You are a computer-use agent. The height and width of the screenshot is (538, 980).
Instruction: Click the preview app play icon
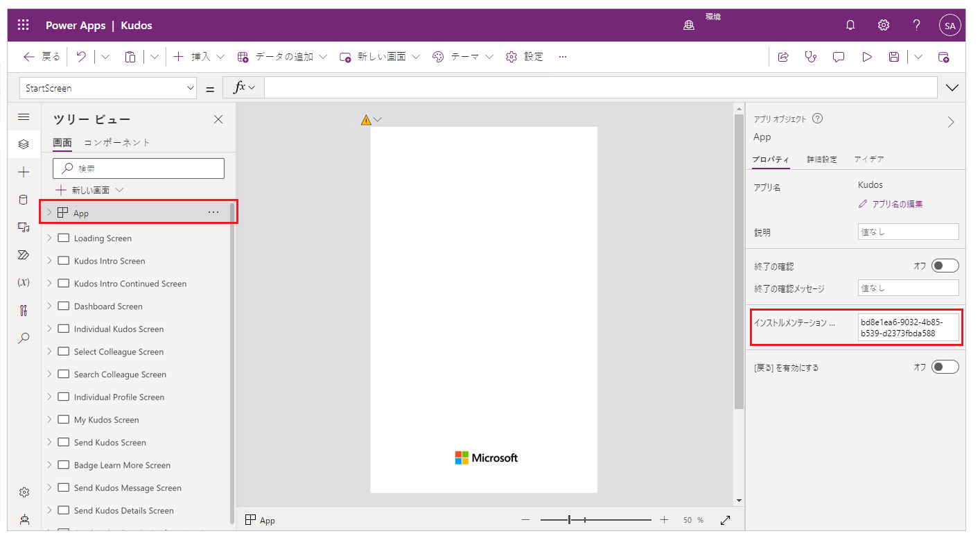[x=867, y=57]
